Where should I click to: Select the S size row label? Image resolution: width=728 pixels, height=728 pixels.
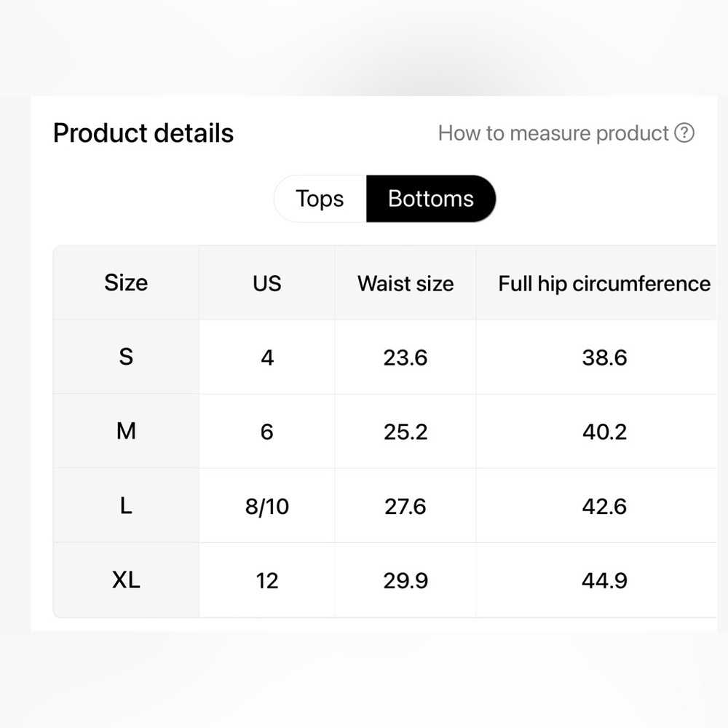click(126, 357)
